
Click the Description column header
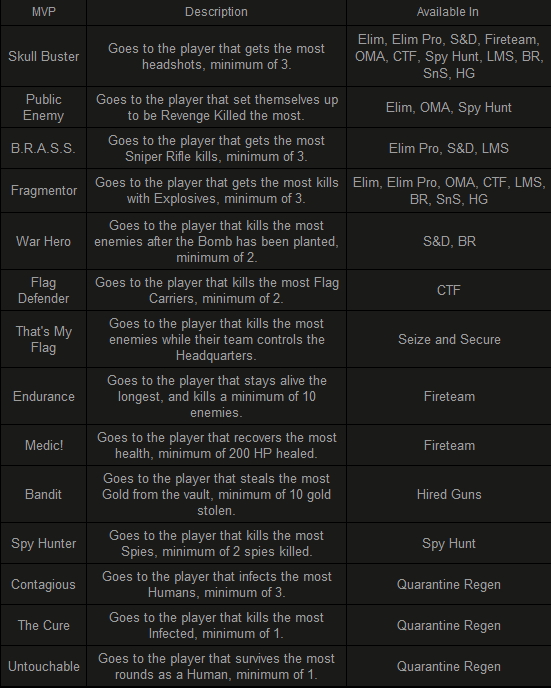tap(216, 12)
